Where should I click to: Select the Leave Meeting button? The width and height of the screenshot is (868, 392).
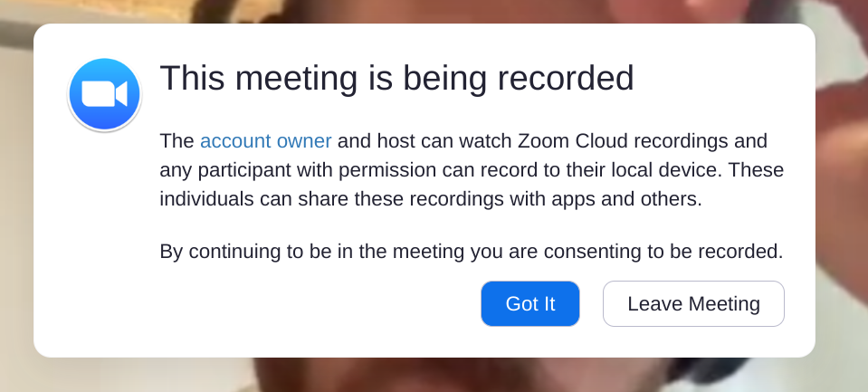pyautogui.click(x=693, y=303)
